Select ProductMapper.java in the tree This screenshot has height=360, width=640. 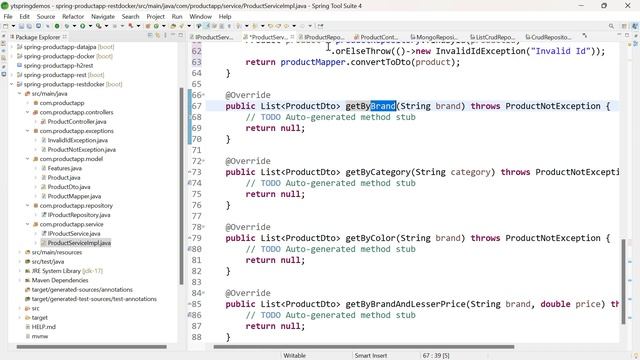74,196
